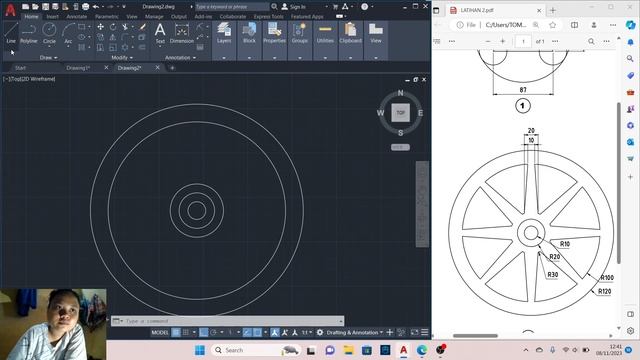Select the Circle tool
640x360 pixels.
(49, 33)
